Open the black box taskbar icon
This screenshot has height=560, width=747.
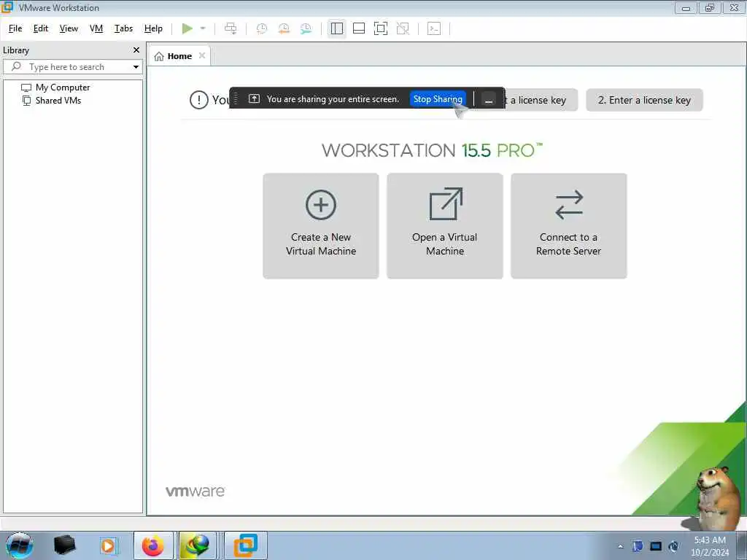(64, 545)
